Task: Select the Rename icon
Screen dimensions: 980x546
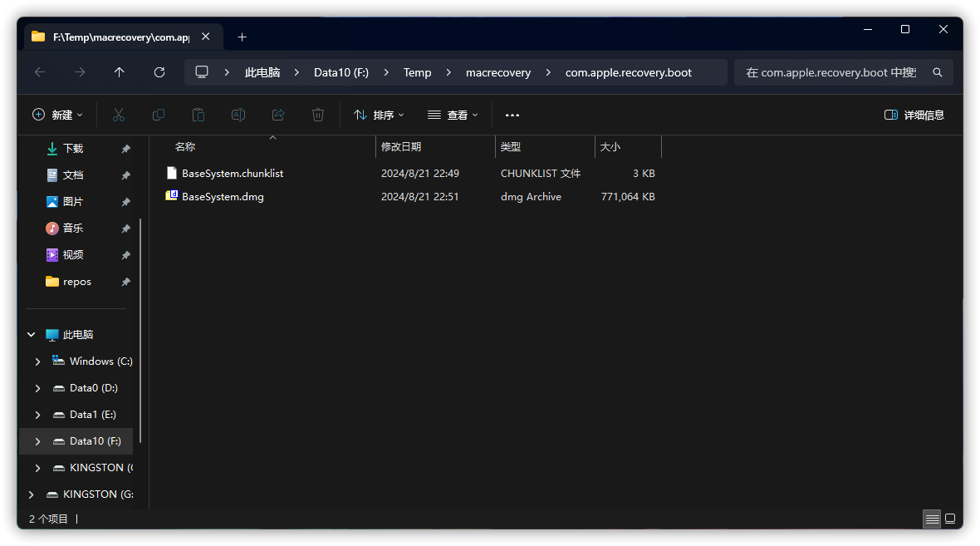Action: (x=238, y=115)
